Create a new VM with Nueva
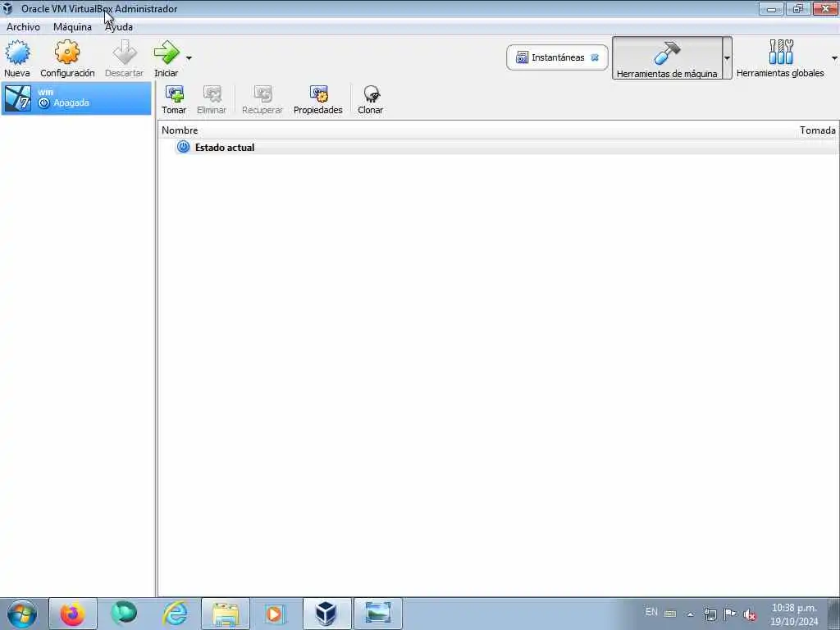 pyautogui.click(x=17, y=58)
